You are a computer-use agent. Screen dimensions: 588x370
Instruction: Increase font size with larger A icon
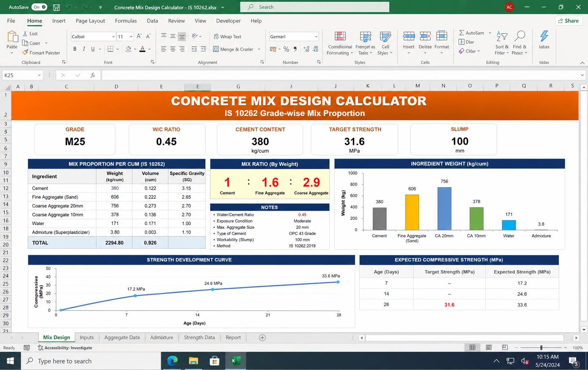(139, 36)
